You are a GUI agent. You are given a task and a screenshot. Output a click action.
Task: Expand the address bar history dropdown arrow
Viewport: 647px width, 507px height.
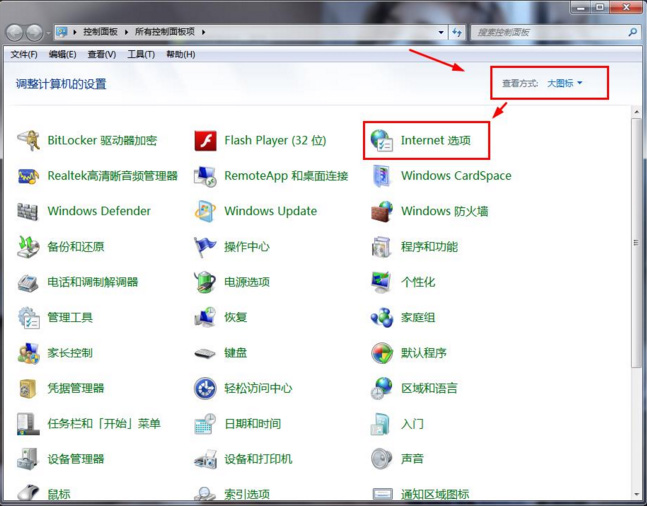click(x=442, y=32)
